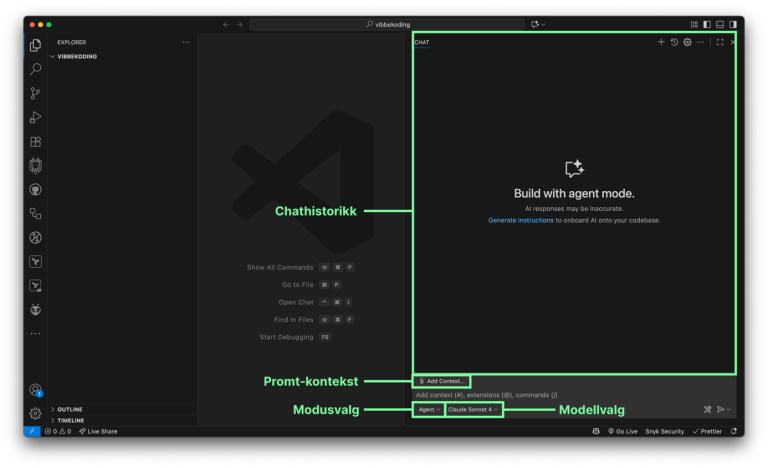Select the CHAT tab

click(x=422, y=42)
